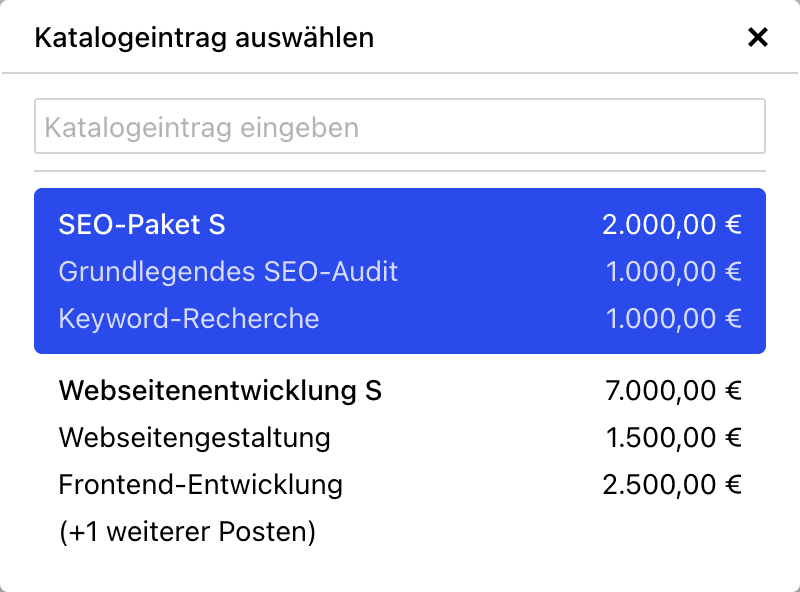
Task: Choose the Grundlegendes SEO-Audit line
Action: click(228, 271)
